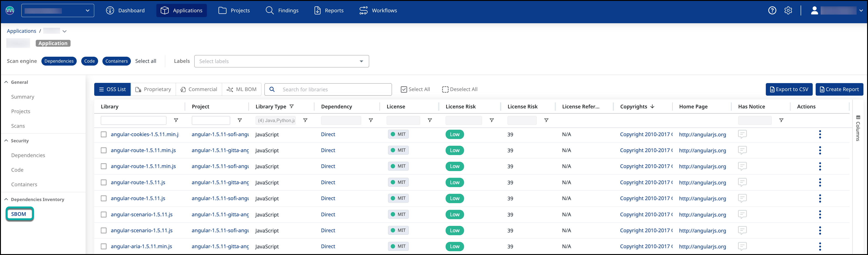Open the Select labels dropdown
868x255 pixels.
click(281, 61)
